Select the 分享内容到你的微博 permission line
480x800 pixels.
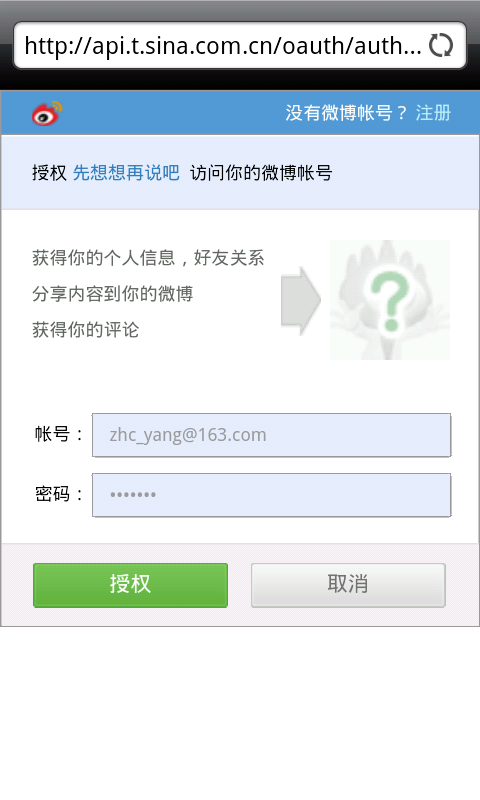point(112,294)
